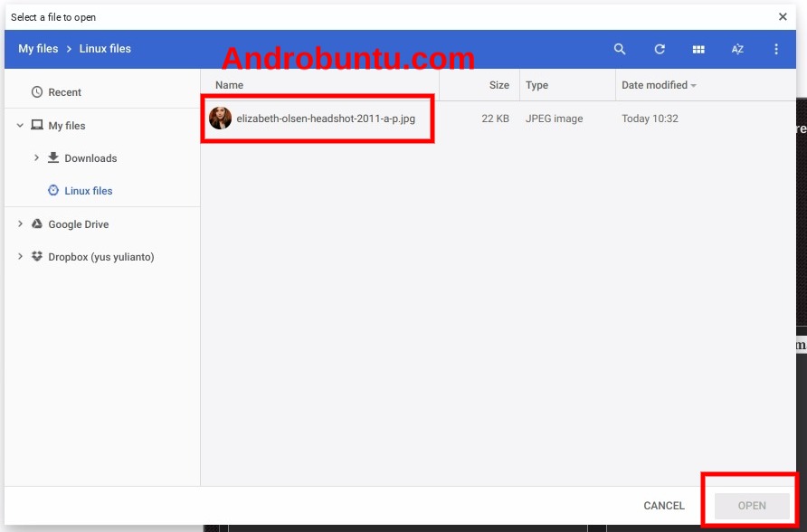Refresh the file list
Image resolution: width=807 pixels, height=532 pixels.
point(659,49)
